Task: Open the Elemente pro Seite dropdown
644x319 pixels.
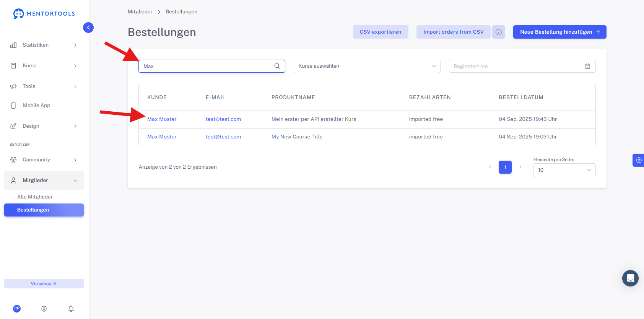Action: point(564,170)
